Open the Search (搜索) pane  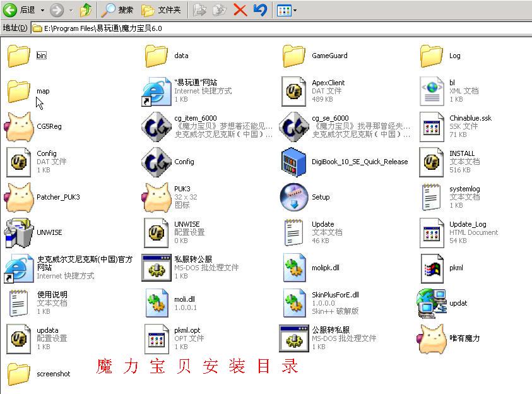click(x=118, y=10)
